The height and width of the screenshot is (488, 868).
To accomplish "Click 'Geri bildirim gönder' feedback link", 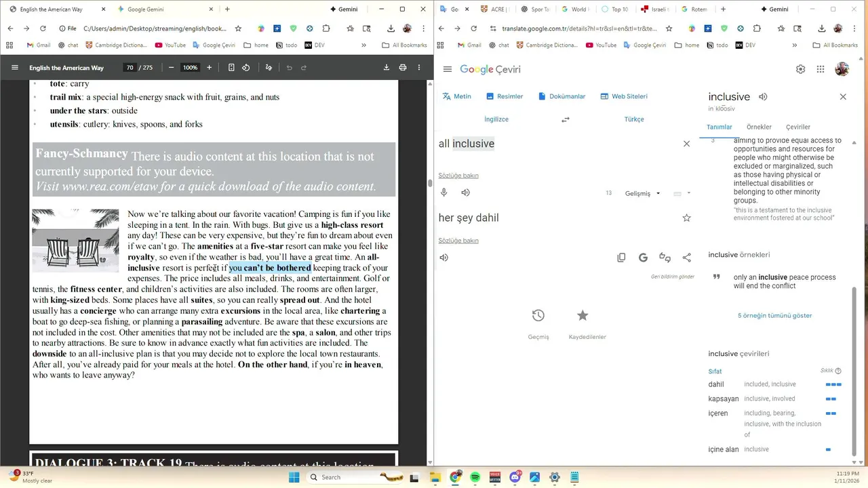I will point(672,277).
